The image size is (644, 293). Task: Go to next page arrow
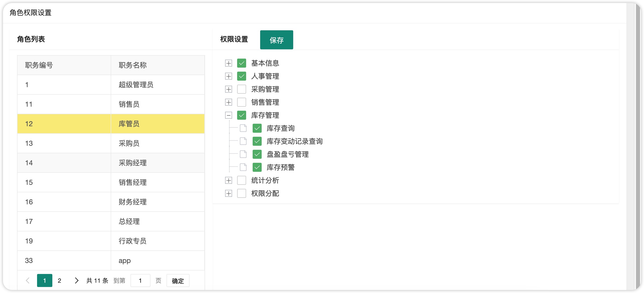tap(77, 280)
